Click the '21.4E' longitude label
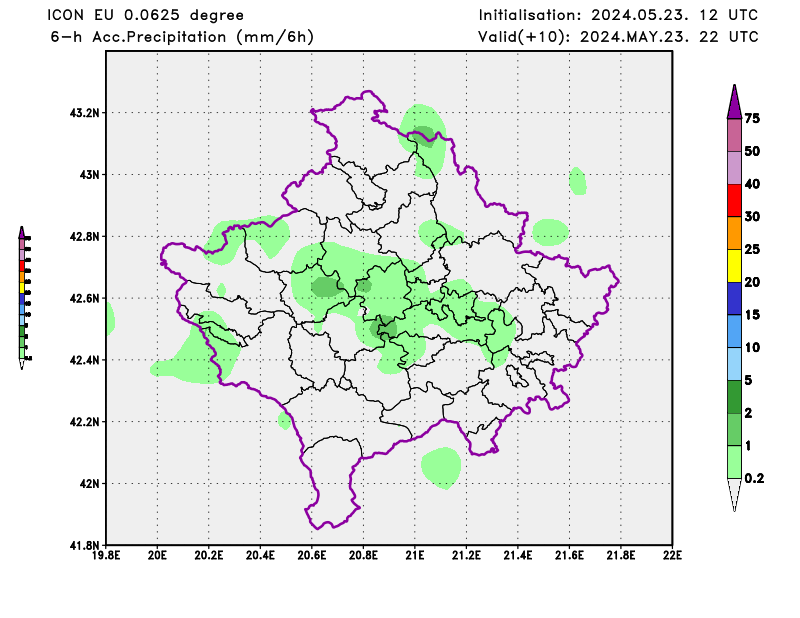This screenshot has height=618, width=800. click(x=518, y=555)
